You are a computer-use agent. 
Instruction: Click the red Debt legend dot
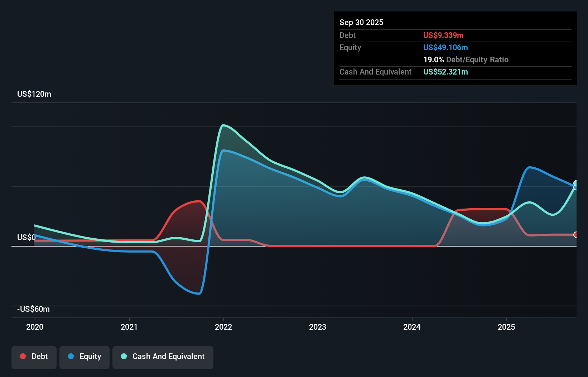(23, 356)
